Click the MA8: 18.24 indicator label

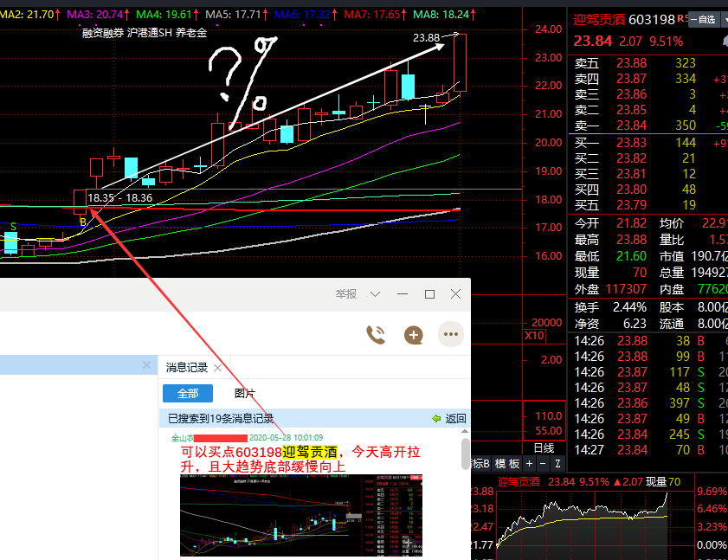(444, 15)
